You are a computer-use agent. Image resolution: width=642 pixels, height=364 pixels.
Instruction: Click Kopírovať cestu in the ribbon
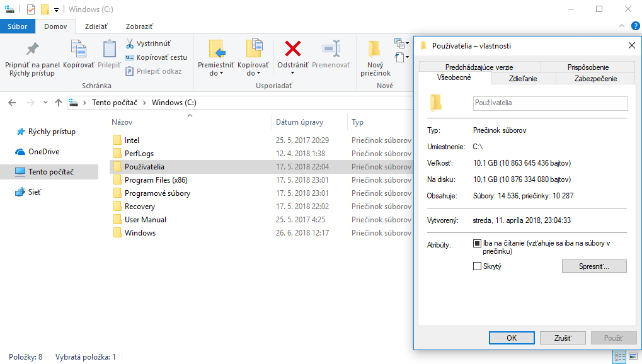click(x=156, y=57)
